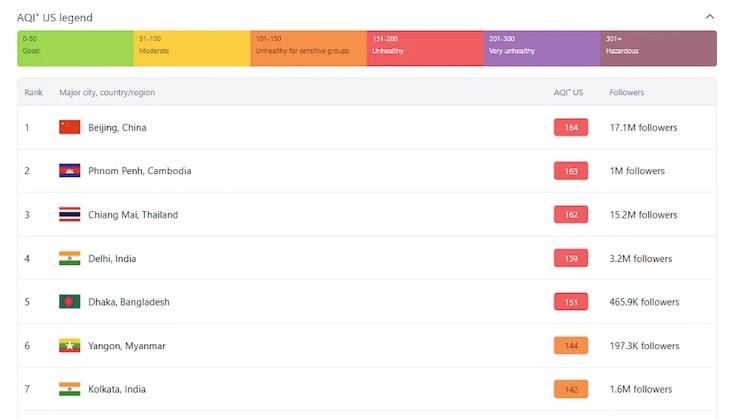Click the Good green legend swatch
This screenshot has height=419, width=745.
tap(75, 48)
